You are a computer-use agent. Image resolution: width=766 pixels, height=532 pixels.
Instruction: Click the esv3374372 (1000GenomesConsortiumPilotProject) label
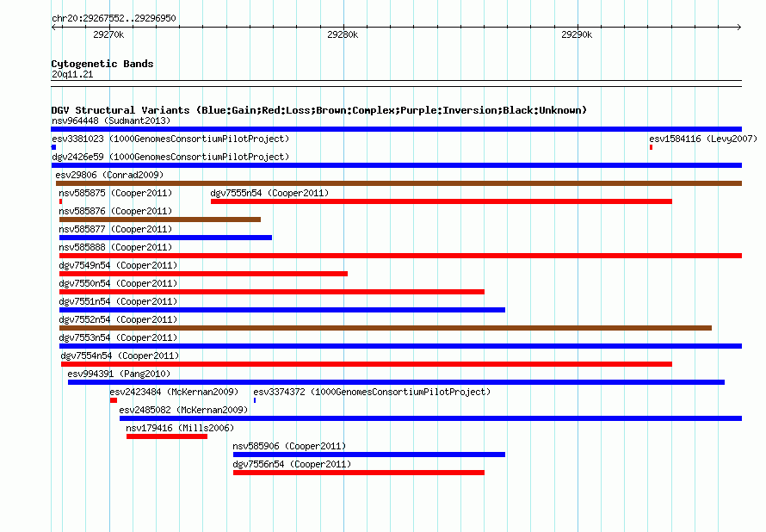pyautogui.click(x=372, y=392)
